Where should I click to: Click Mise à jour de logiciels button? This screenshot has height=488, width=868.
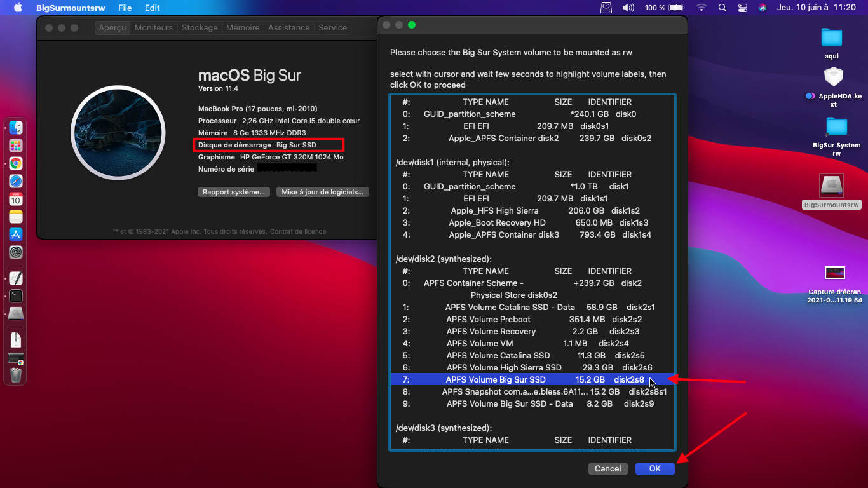(323, 192)
